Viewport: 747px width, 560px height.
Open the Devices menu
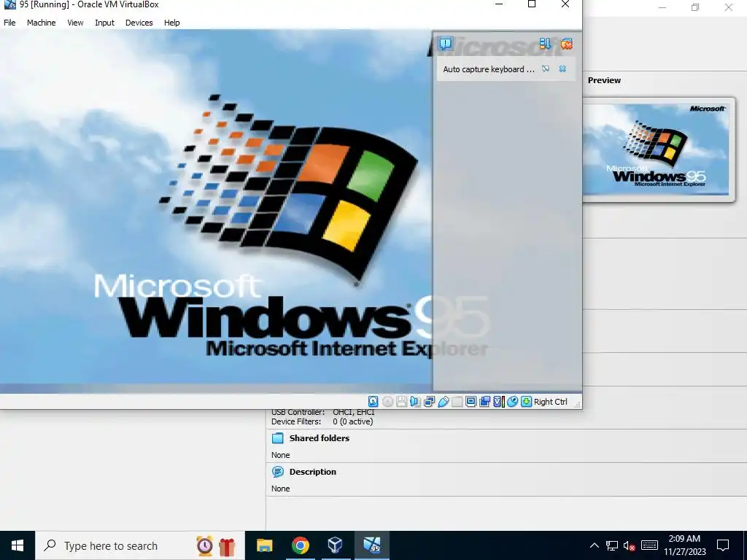click(139, 23)
